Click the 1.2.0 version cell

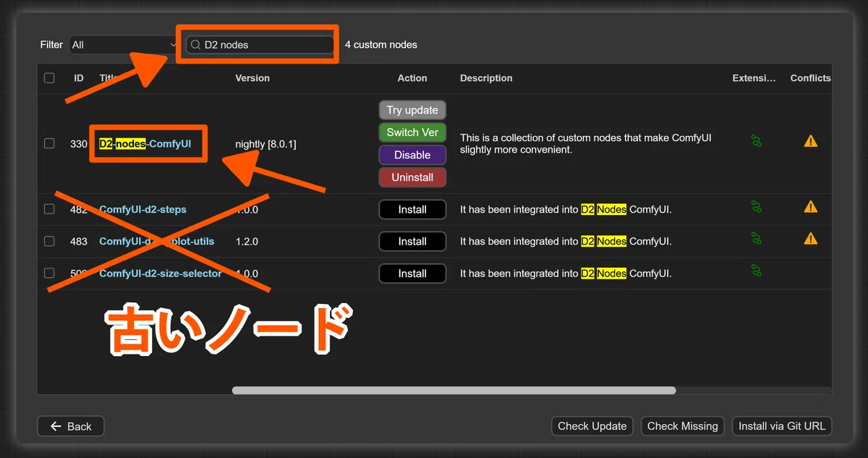[x=247, y=241]
